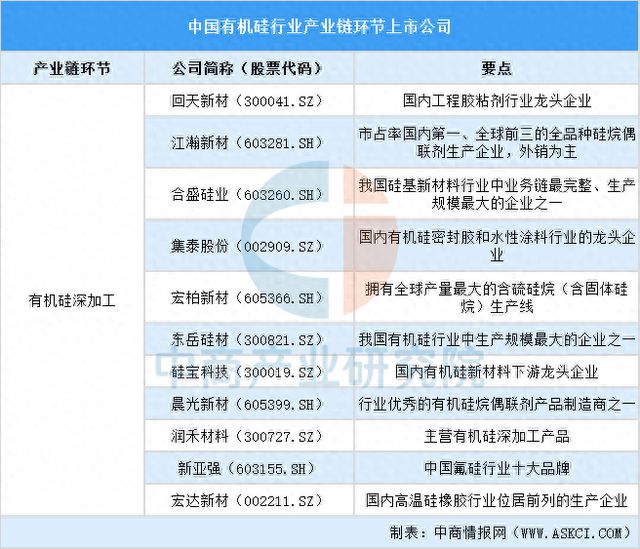
Task: Click the text 中国氟硅行业十大品牌
Action: click(497, 468)
